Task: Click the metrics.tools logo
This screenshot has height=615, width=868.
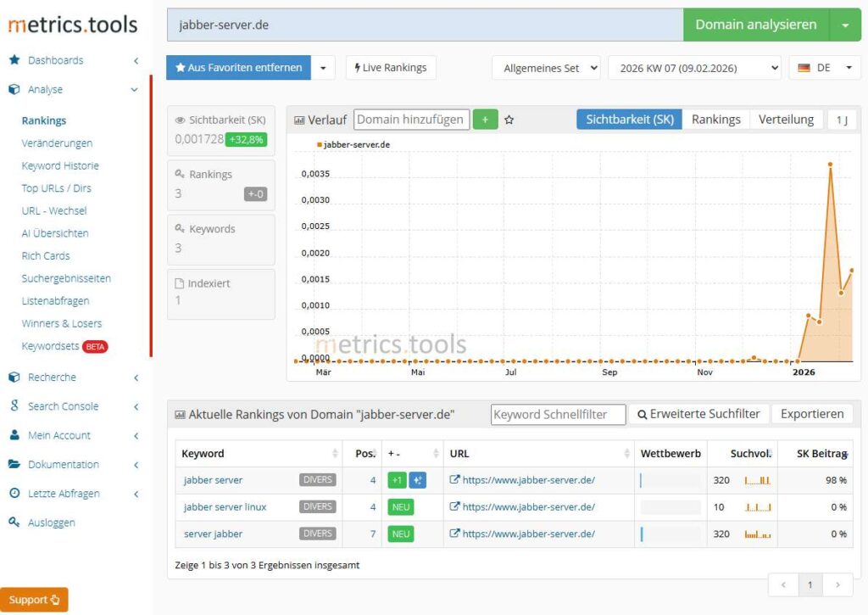Action: pos(72,24)
